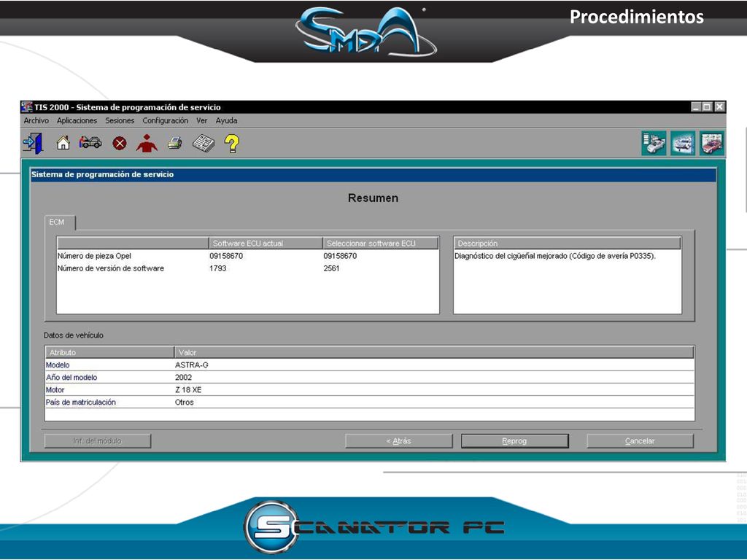Click the Z 18 XE engine value

(188, 389)
